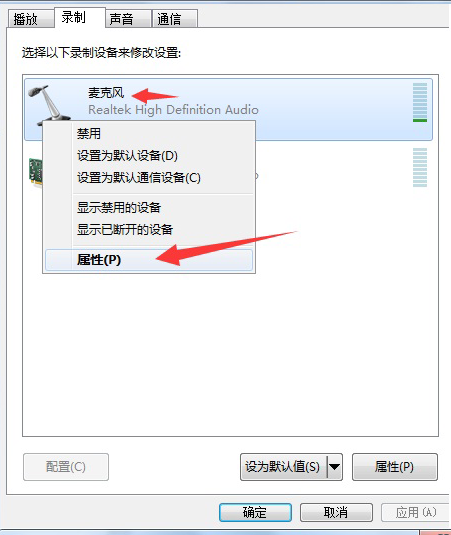The image size is (451, 535).
Task: Choose 设置为默认设备(D) menu entry
Action: [127, 156]
